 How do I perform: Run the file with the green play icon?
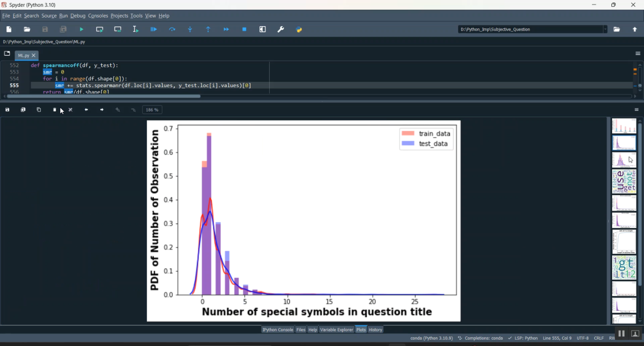pyautogui.click(x=82, y=30)
